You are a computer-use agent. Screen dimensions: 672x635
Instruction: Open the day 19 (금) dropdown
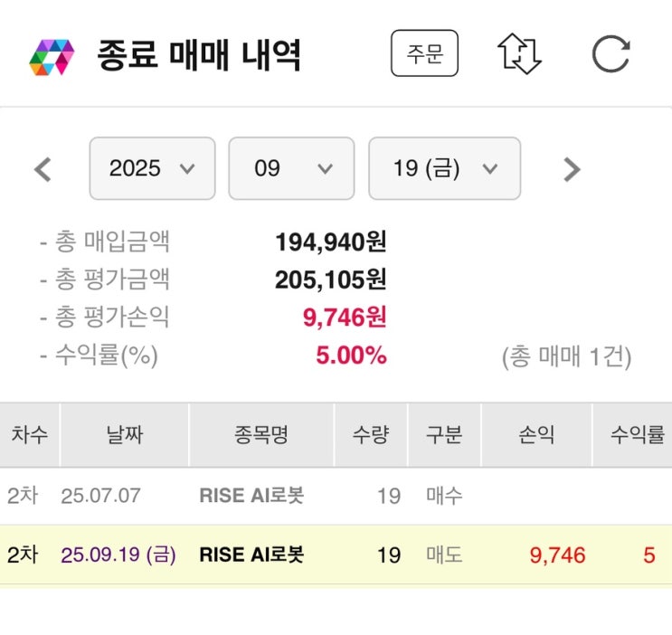[x=444, y=168]
